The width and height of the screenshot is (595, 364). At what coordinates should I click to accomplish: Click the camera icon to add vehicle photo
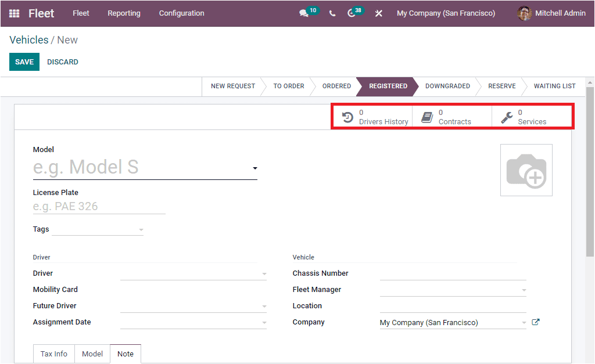[526, 170]
